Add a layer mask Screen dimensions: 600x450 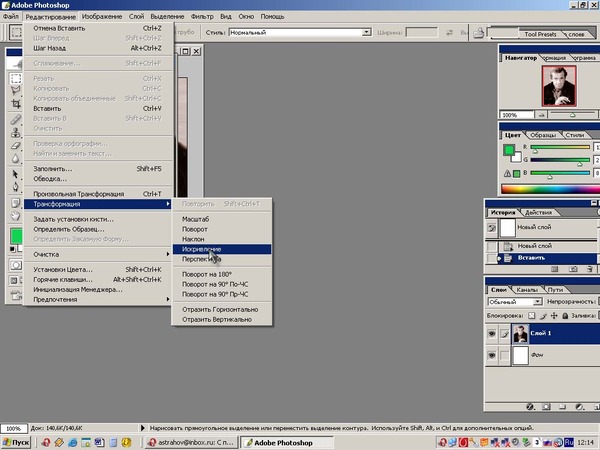[546, 407]
